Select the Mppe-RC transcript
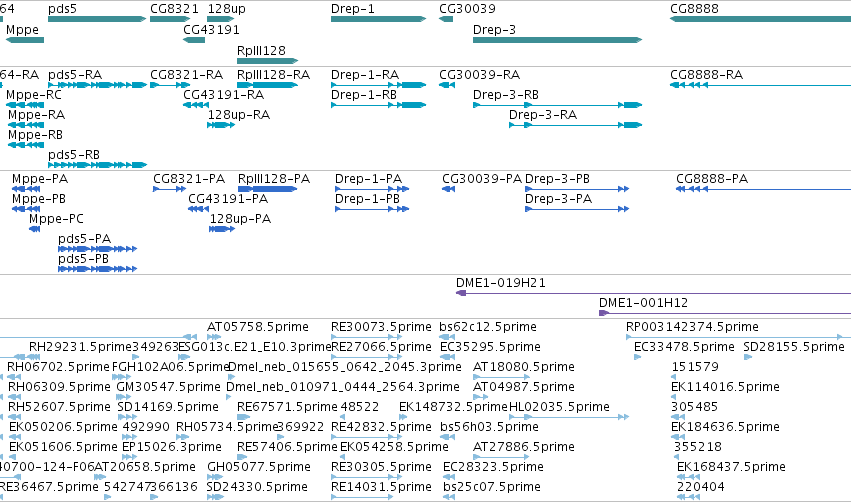This screenshot has width=851, height=502. point(25,105)
